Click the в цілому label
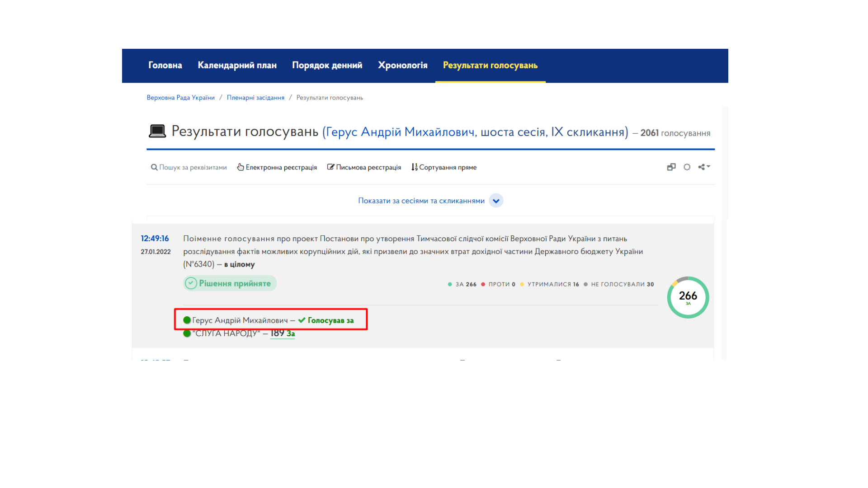The height and width of the screenshot is (488, 868). (239, 264)
